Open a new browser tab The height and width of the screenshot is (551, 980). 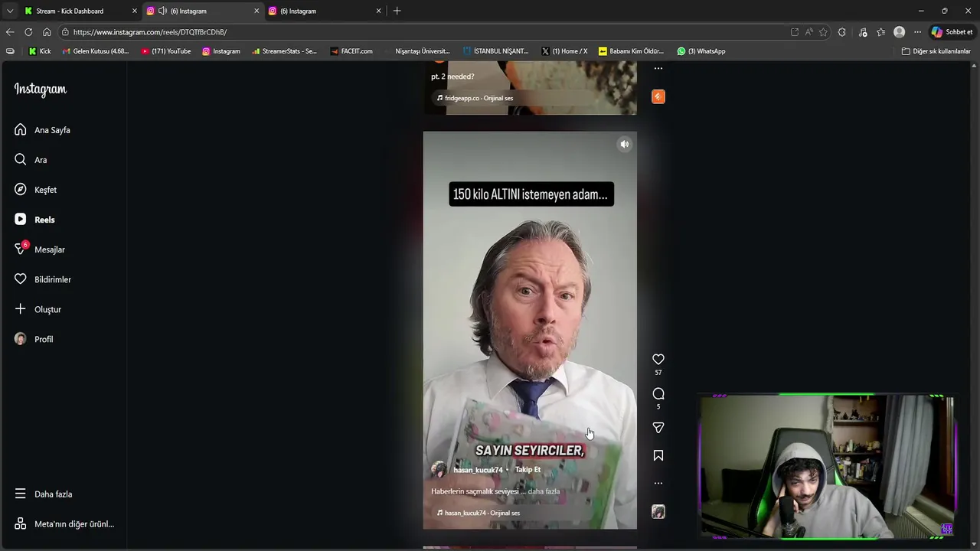[397, 11]
